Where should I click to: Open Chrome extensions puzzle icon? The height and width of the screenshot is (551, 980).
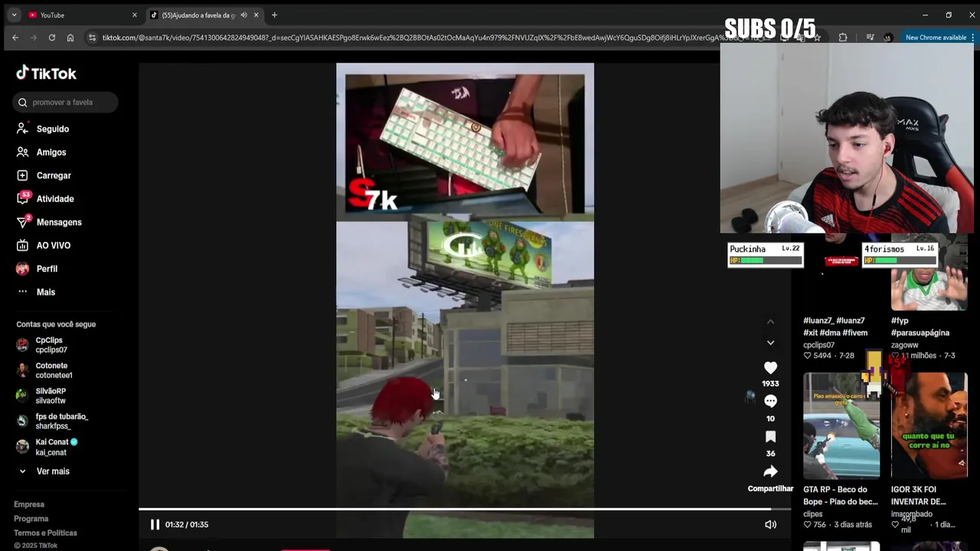(x=843, y=37)
